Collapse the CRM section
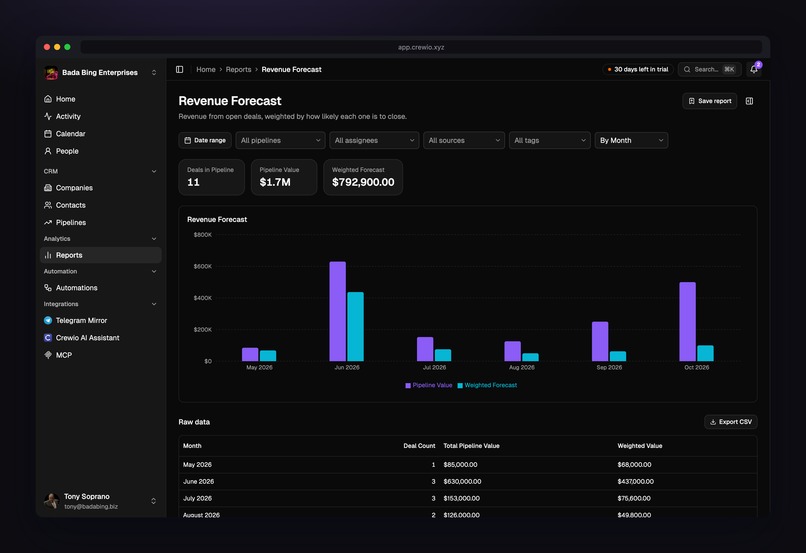 click(154, 171)
